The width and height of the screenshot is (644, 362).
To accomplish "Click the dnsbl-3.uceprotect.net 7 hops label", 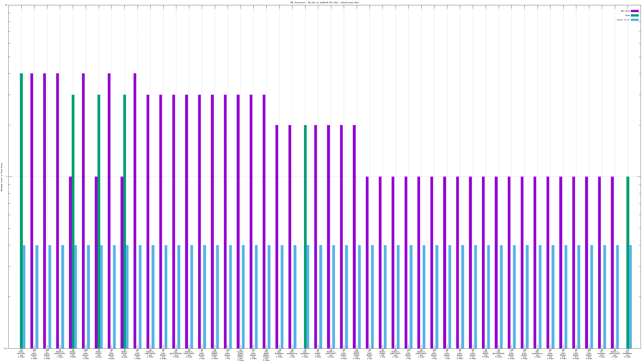I will pos(60,353).
